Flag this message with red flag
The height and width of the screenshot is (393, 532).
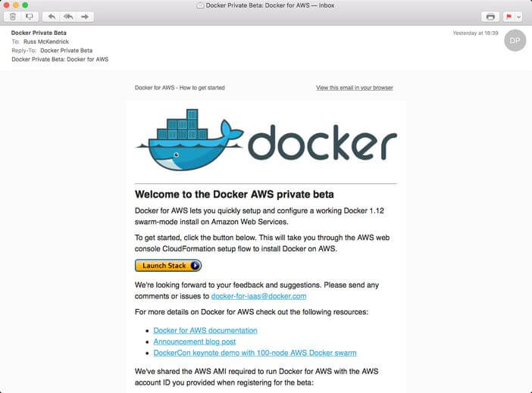point(509,16)
